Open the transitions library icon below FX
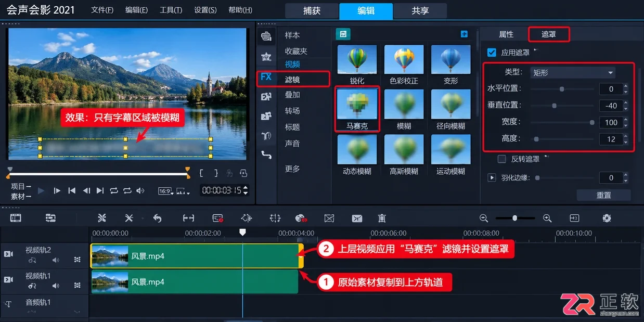Image resolution: width=644 pixels, height=322 pixels. click(266, 96)
